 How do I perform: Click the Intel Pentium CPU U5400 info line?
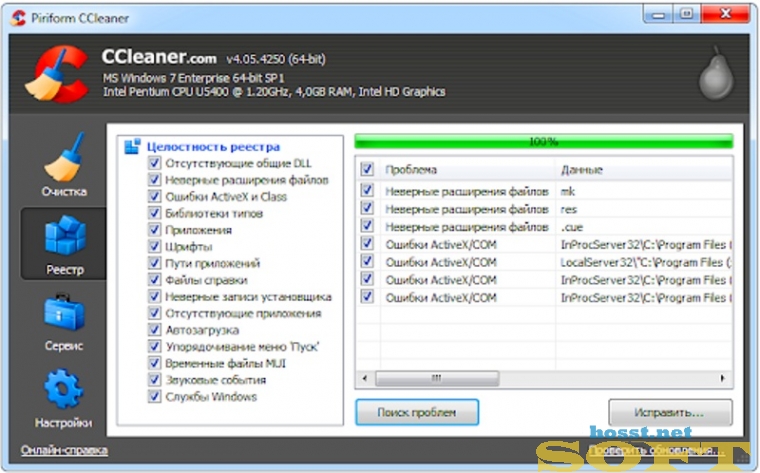pos(274,92)
